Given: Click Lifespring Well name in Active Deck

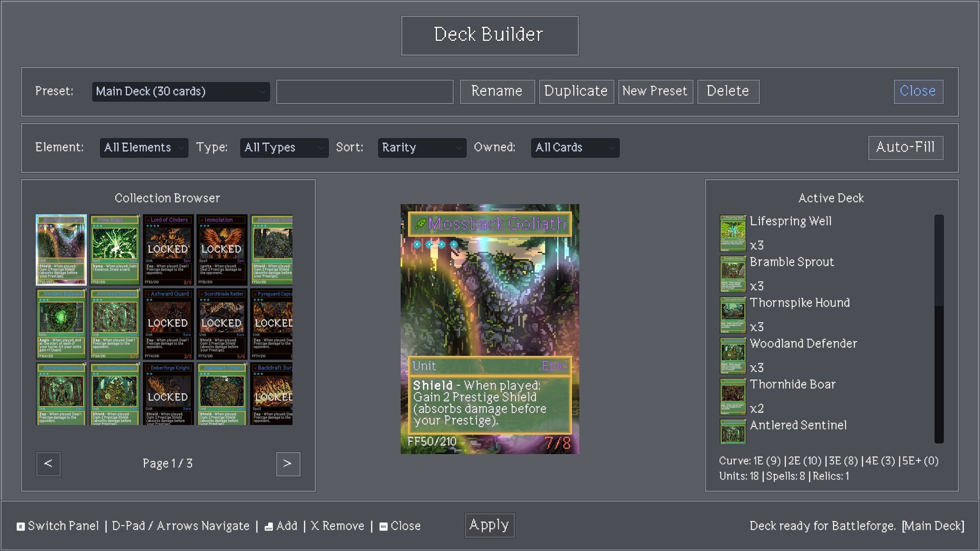Looking at the screenshot, I should [790, 221].
